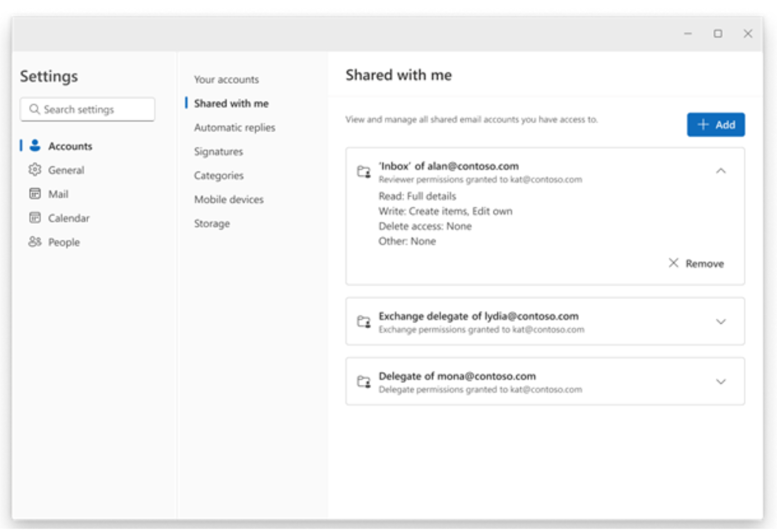Select Categories in the accounts submenu
The image size is (777, 532).
[x=218, y=175]
